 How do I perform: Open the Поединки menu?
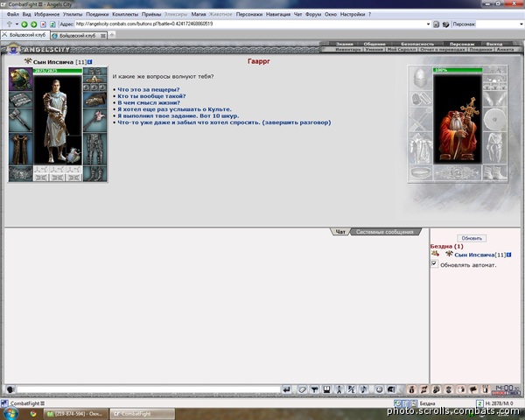coord(97,14)
